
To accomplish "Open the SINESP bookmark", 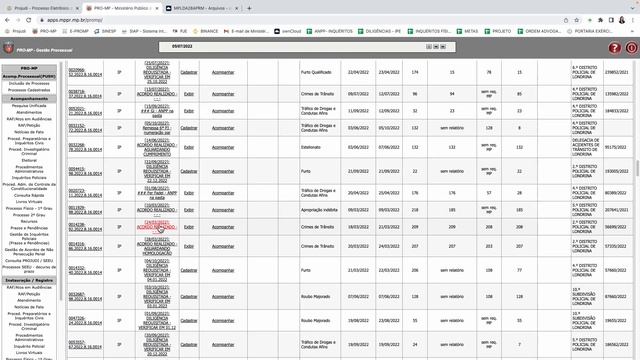I will tap(105, 31).
